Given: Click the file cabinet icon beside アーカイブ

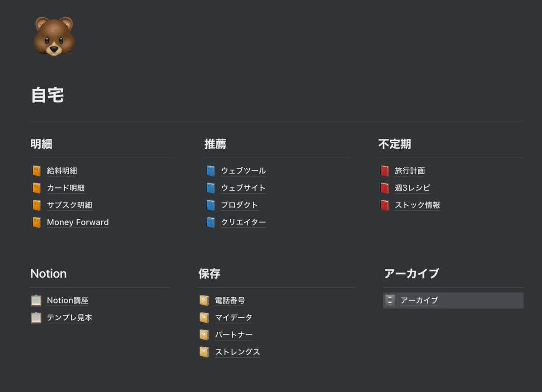Looking at the screenshot, I should coord(390,300).
